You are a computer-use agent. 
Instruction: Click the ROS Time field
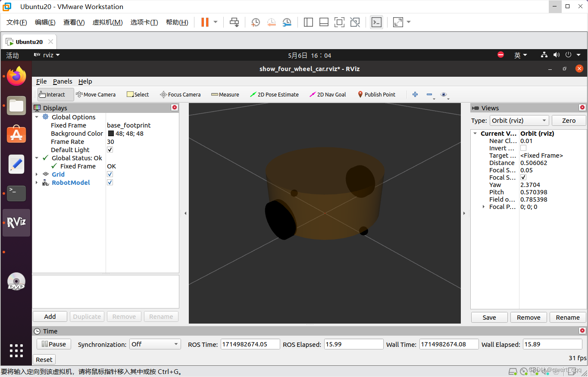(x=250, y=344)
